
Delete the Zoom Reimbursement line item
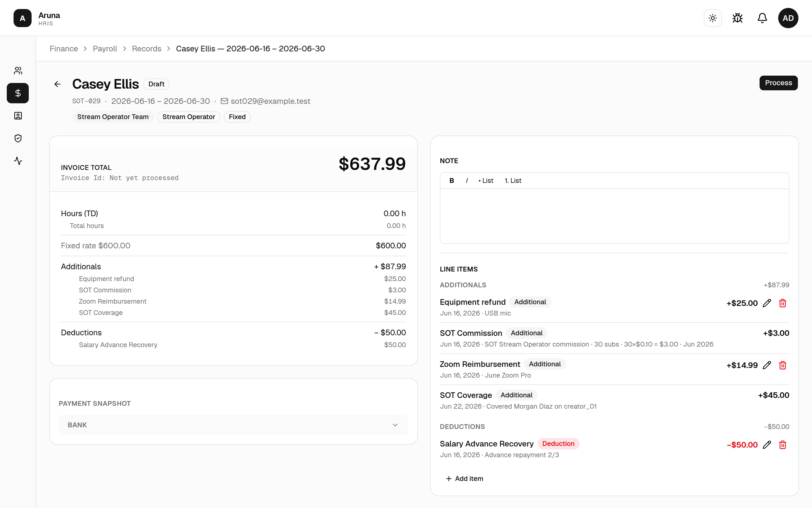pos(783,365)
